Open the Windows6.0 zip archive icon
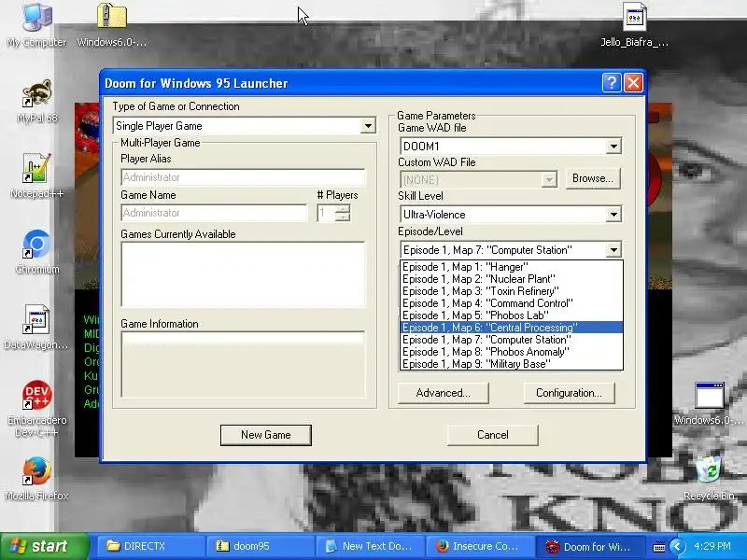This screenshot has width=747, height=560. (x=111, y=24)
